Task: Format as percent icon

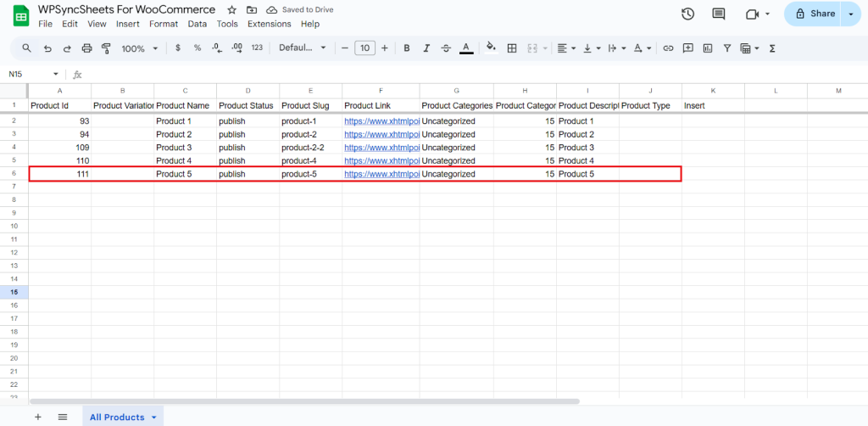Action: (x=197, y=48)
